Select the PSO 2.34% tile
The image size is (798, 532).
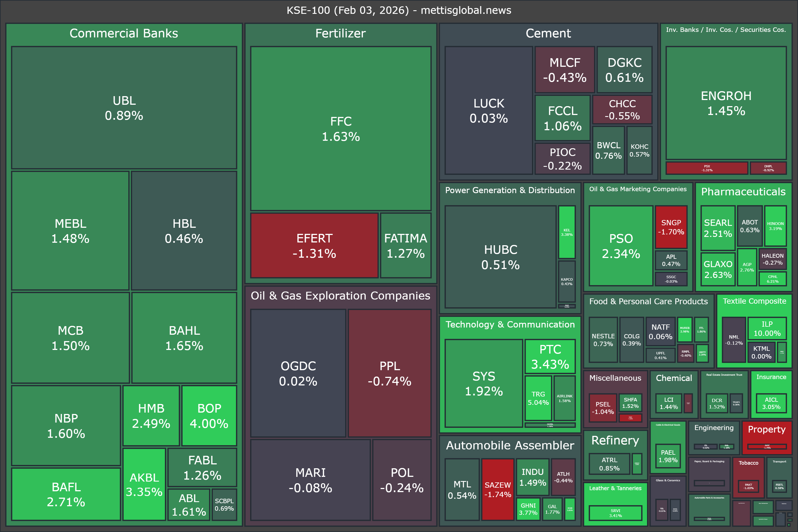[621, 246]
